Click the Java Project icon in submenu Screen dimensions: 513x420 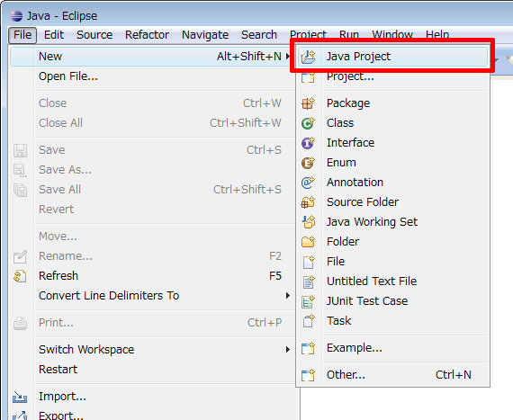[308, 57]
